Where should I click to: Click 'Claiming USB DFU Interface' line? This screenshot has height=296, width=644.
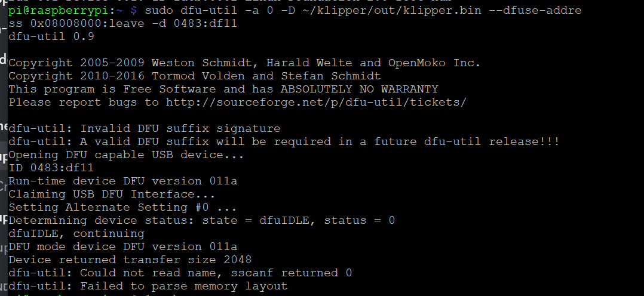coord(112,194)
